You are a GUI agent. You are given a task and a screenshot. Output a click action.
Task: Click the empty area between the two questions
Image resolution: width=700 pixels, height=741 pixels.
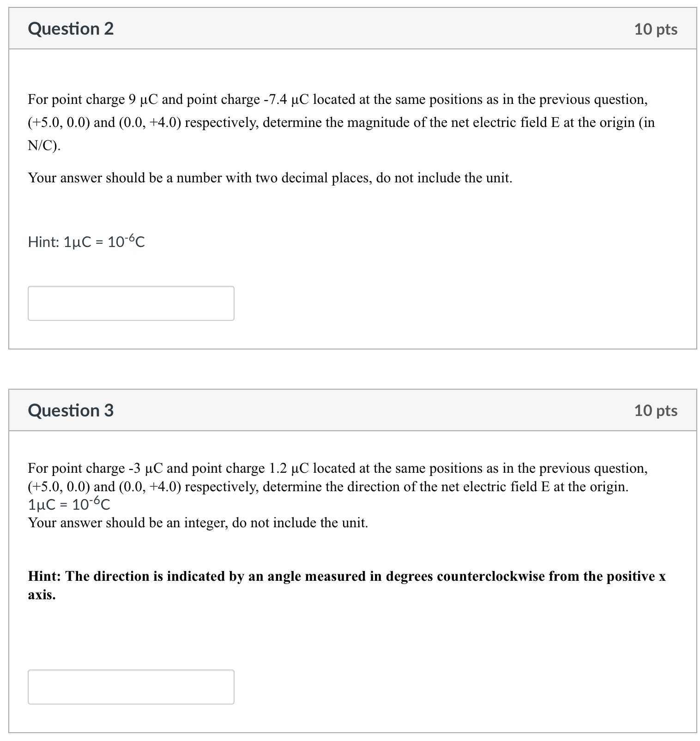tap(350, 367)
